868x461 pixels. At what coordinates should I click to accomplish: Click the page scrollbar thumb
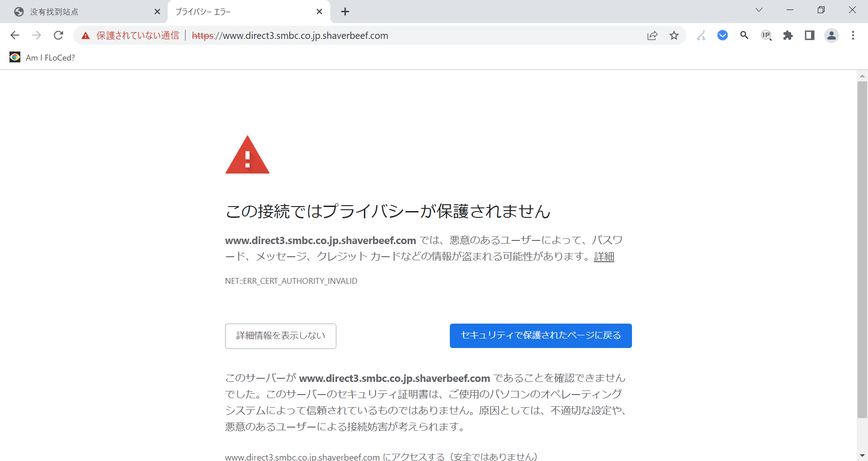[862, 250]
